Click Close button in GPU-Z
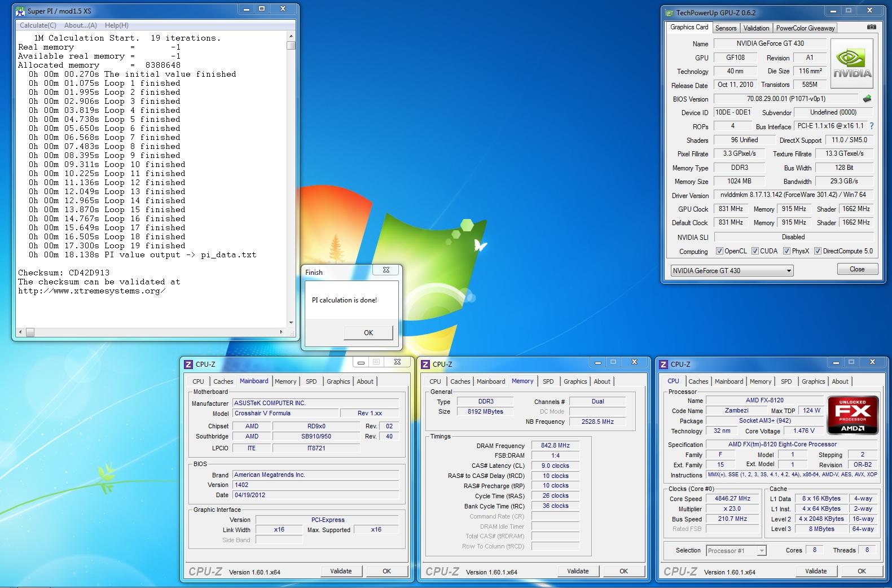The height and width of the screenshot is (588, 892). 857,269
